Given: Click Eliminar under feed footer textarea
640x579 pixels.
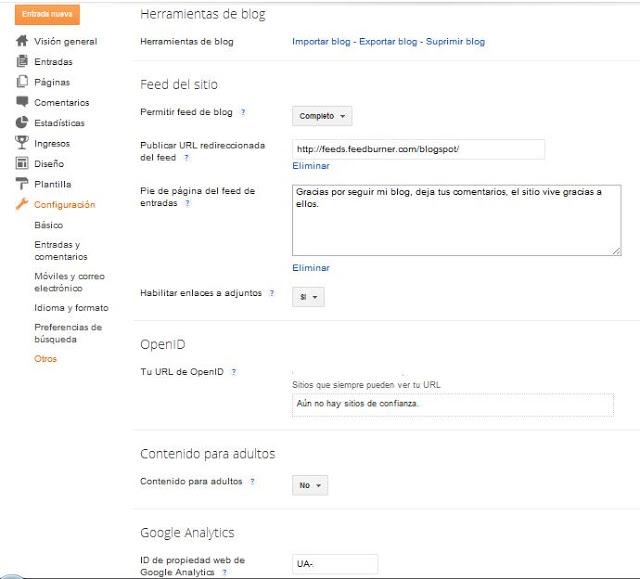Looking at the screenshot, I should (311, 268).
